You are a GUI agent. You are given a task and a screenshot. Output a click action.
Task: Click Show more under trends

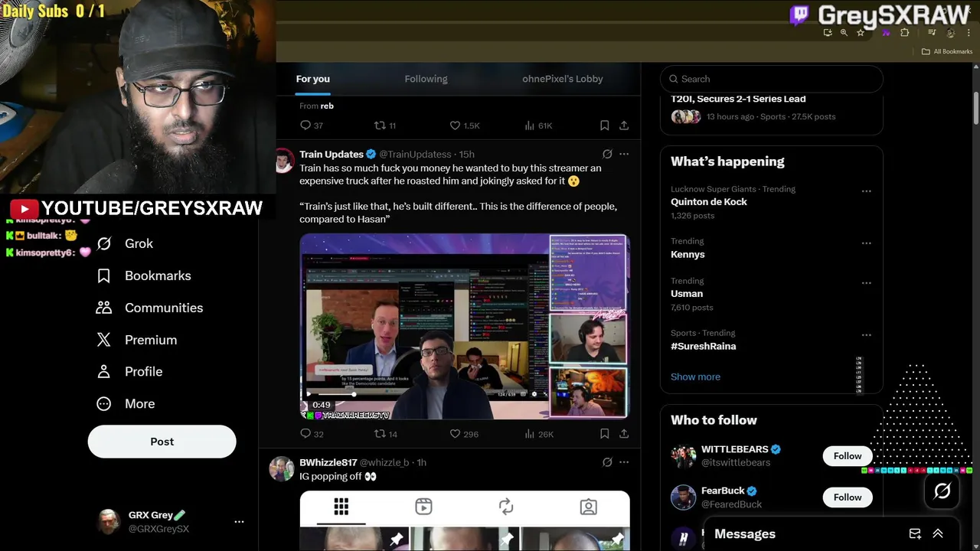[695, 377]
